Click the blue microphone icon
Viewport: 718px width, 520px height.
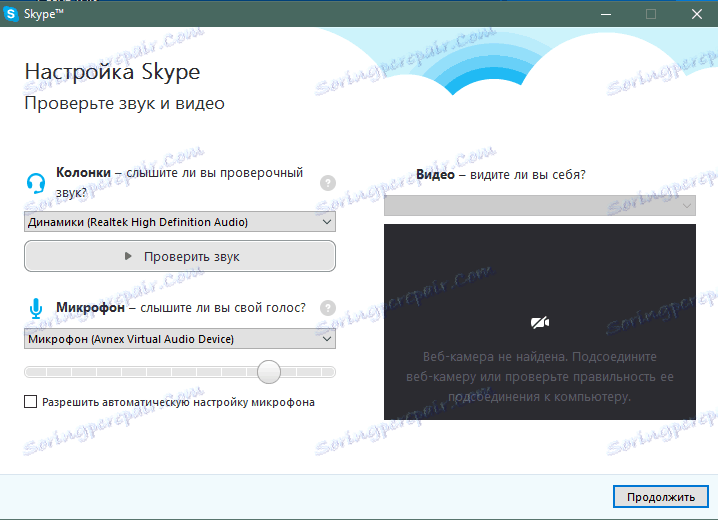click(x=36, y=309)
